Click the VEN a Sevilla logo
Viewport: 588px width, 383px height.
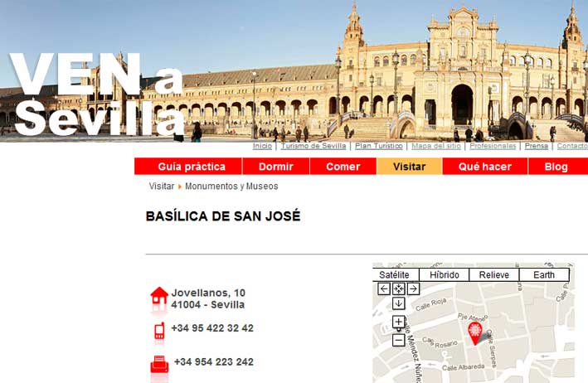pyautogui.click(x=97, y=94)
